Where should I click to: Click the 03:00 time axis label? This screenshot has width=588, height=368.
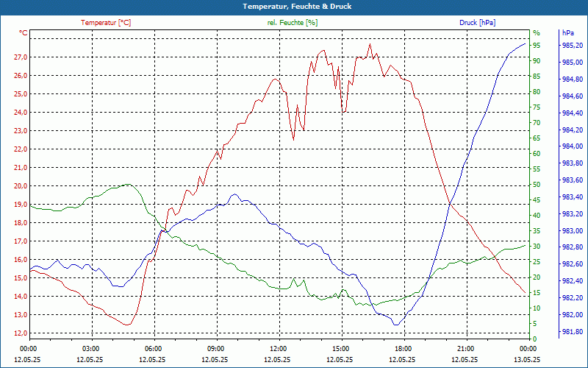pos(90,348)
